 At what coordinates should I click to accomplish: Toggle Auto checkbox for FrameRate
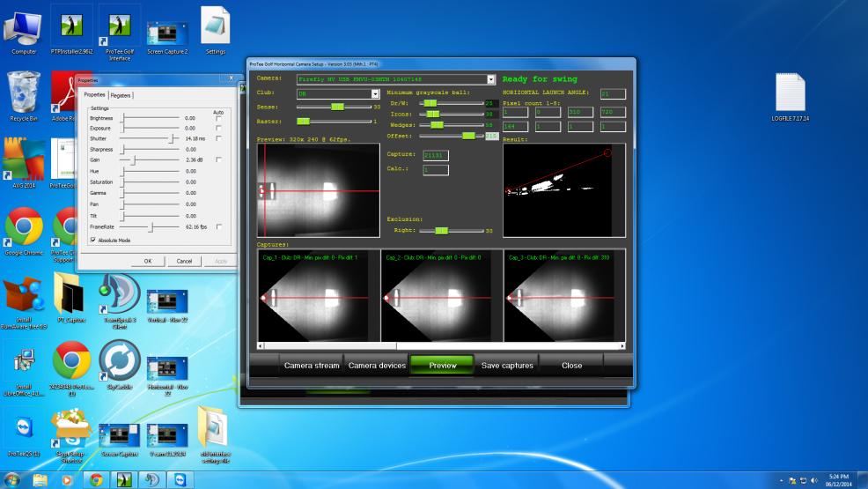tap(218, 226)
